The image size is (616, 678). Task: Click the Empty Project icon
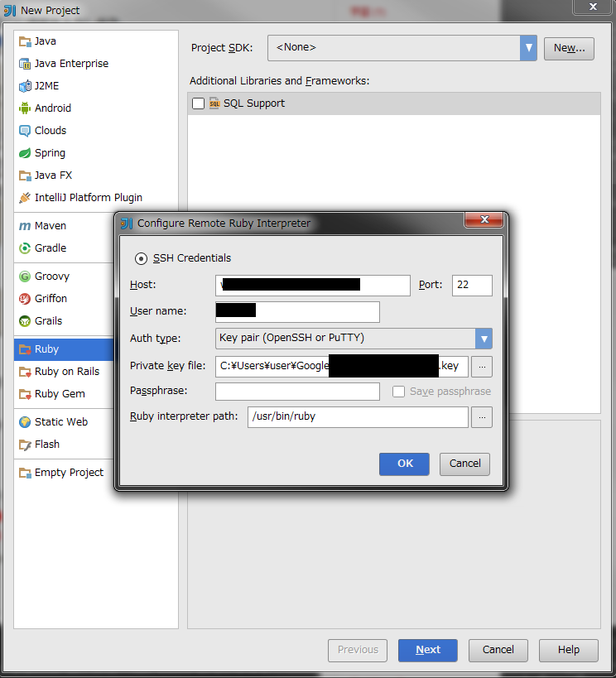coord(25,473)
